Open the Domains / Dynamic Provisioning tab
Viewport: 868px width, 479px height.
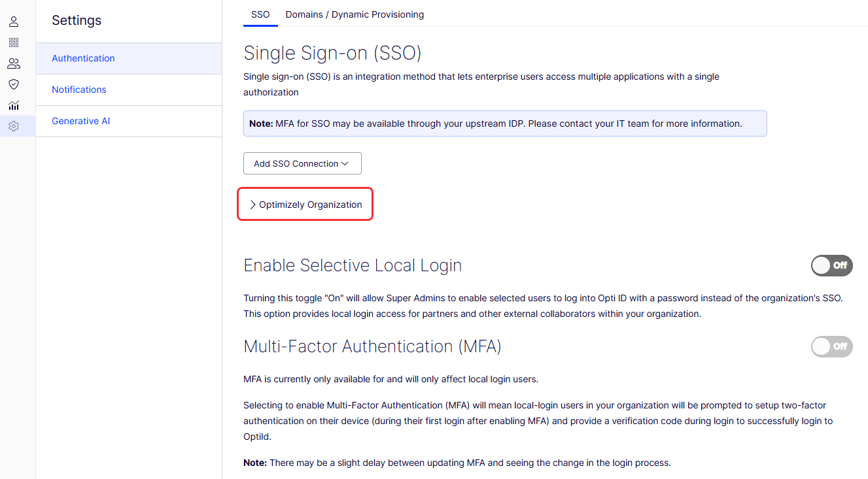point(355,14)
